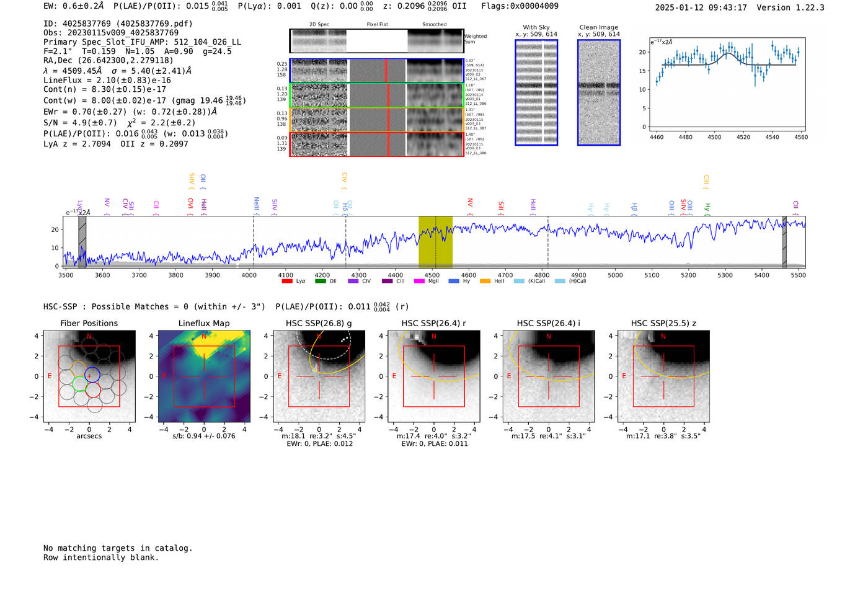This screenshot has width=868, height=591.
Task: Click the Flags:0x00004009 text
Action: [520, 6]
